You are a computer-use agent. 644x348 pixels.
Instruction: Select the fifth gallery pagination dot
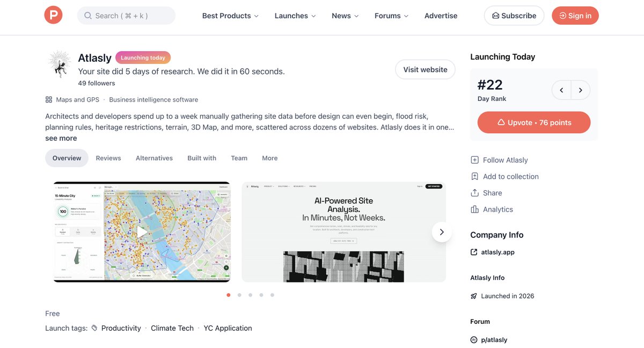(272, 295)
